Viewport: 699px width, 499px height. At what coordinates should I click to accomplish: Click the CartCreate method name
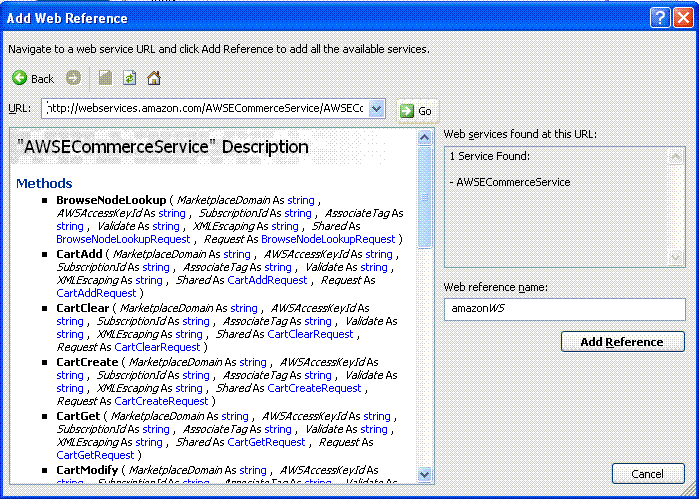[x=87, y=362]
